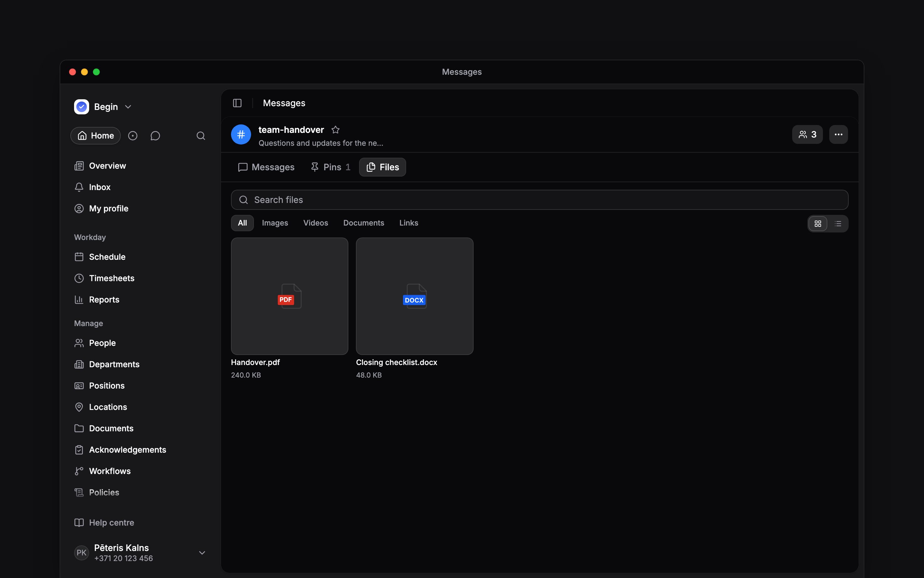
Task: Toggle the sidebar panel icon
Action: point(237,103)
